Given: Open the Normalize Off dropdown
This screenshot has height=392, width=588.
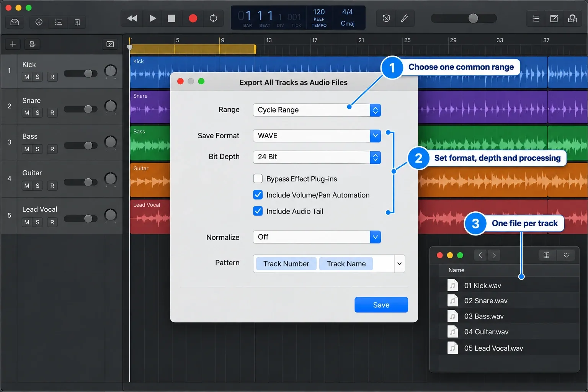Looking at the screenshot, I should [317, 237].
